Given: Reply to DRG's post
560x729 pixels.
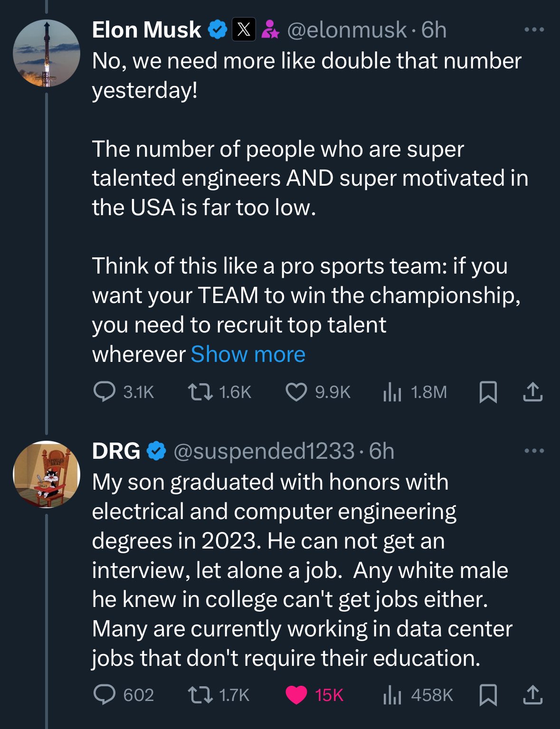Looking at the screenshot, I should 104,695.
